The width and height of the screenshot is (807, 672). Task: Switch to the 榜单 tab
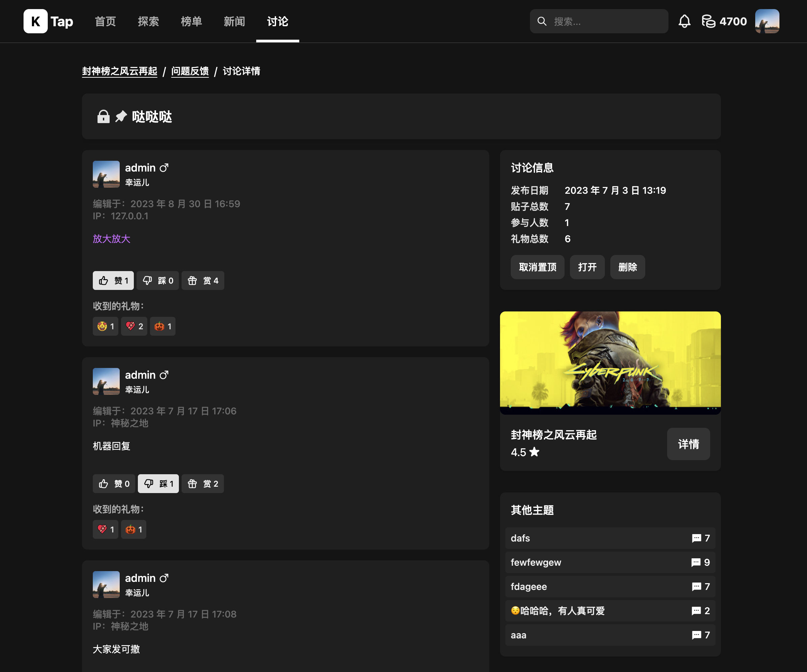191,22
